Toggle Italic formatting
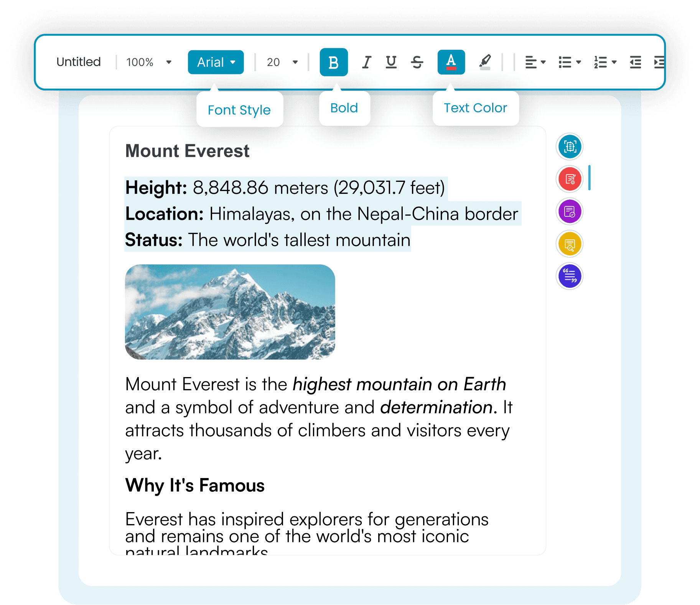Viewport: 700px width, 605px height. pyautogui.click(x=366, y=62)
